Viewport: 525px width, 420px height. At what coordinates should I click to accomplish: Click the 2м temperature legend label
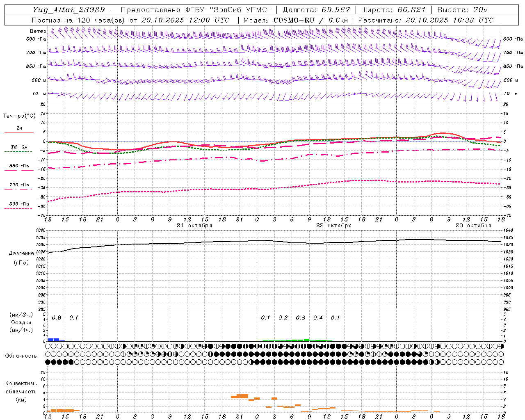[19, 128]
